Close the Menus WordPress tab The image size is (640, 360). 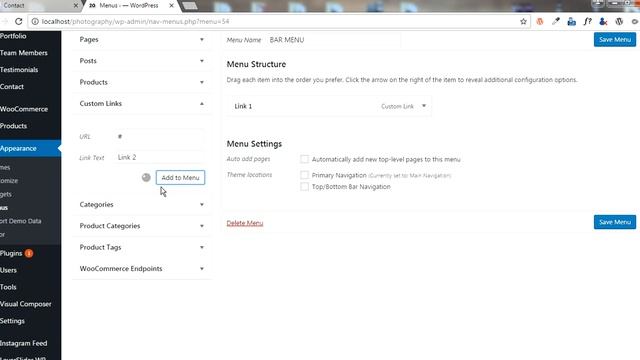tap(171, 6)
